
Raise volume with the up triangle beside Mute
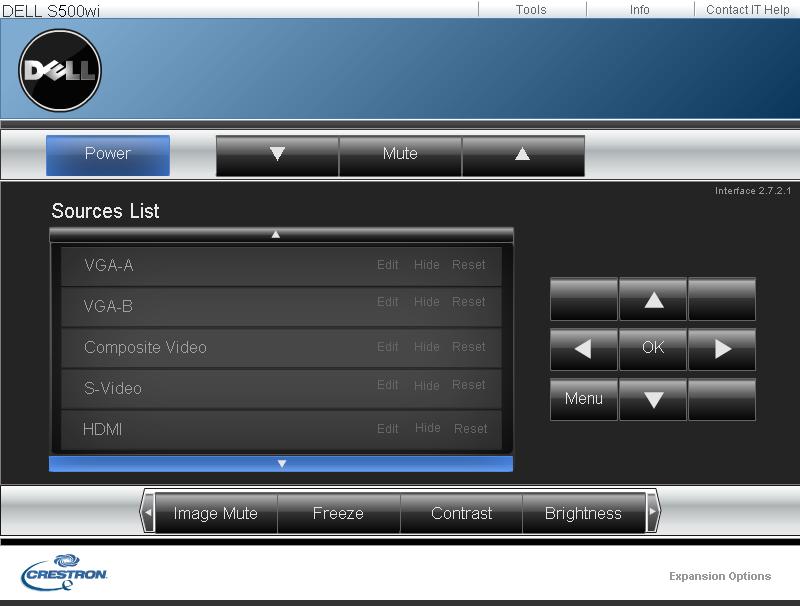(x=523, y=156)
